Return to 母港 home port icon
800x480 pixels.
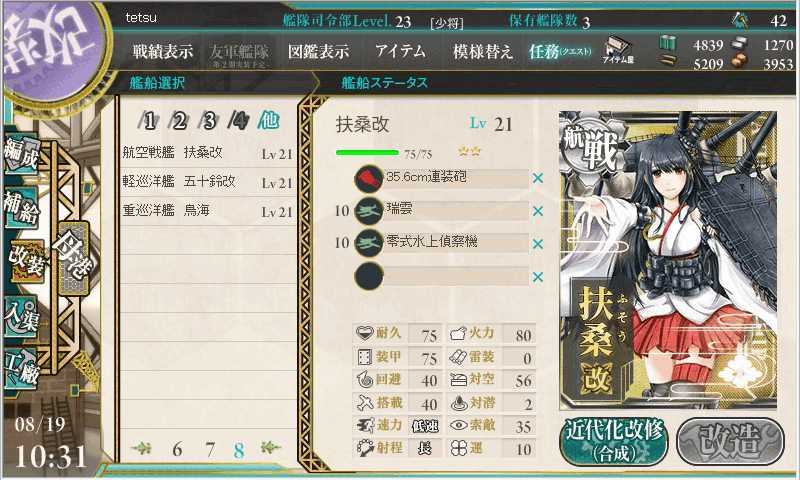[73, 259]
